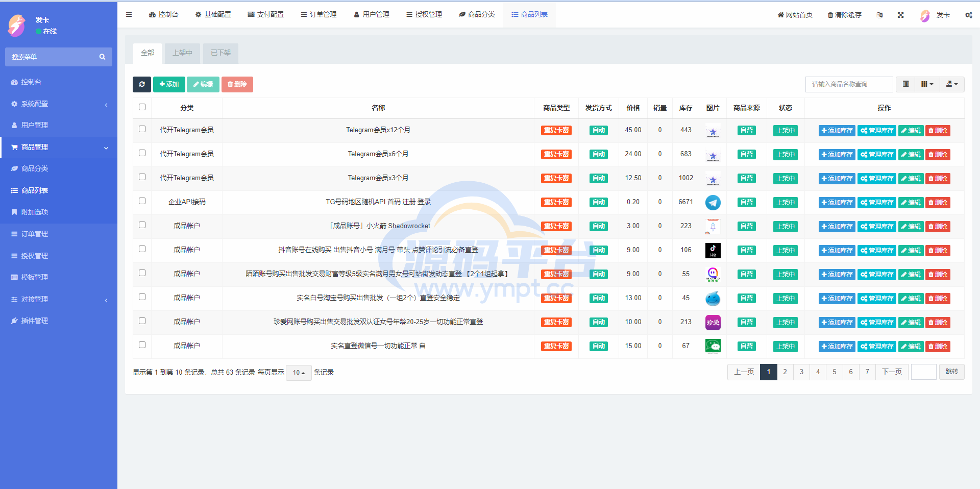Click 编辑 for 实名直登微信号 row
980x489 pixels.
coord(911,347)
